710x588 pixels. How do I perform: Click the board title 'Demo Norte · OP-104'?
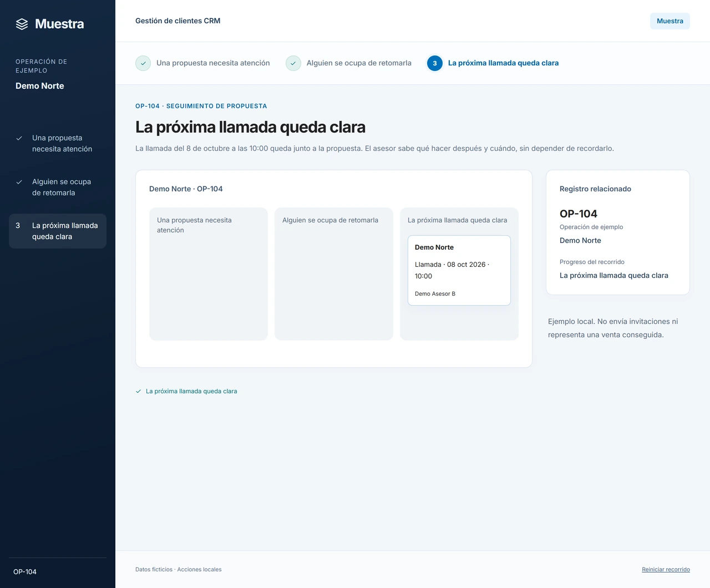186,189
